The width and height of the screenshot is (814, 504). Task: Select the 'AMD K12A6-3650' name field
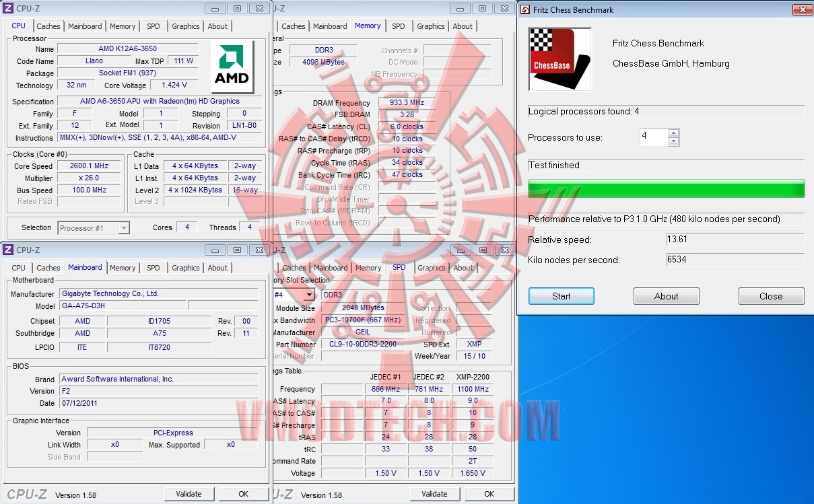coord(128,49)
